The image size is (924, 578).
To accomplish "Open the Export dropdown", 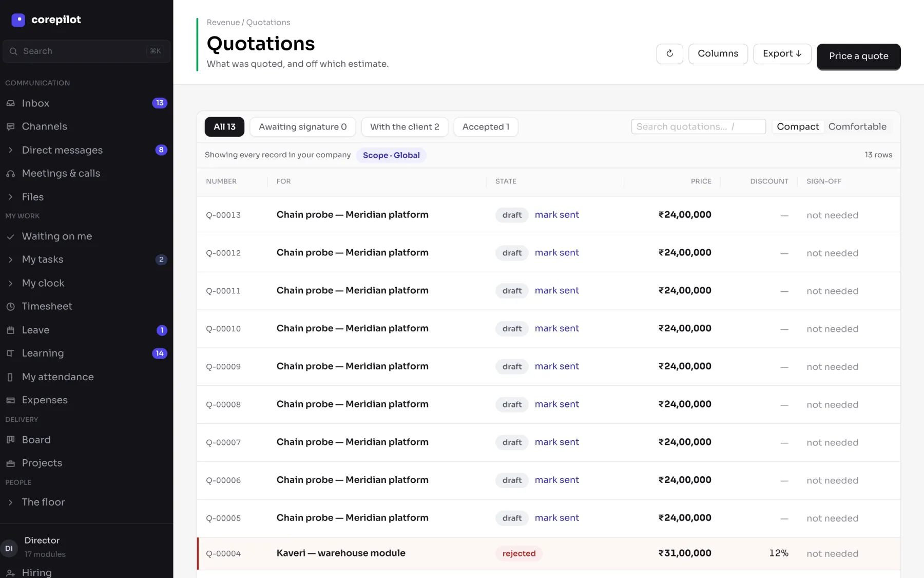I will [x=782, y=53].
